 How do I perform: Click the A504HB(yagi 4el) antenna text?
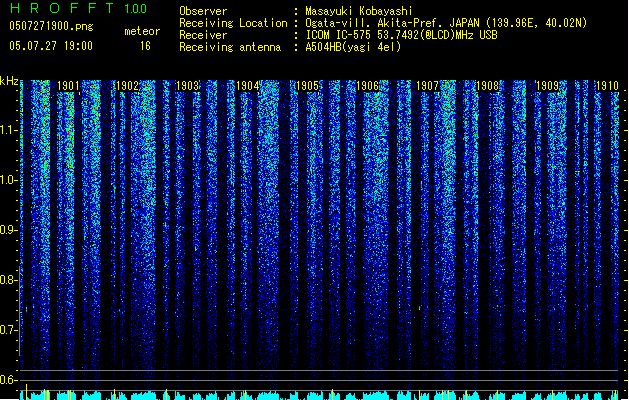(x=353, y=47)
